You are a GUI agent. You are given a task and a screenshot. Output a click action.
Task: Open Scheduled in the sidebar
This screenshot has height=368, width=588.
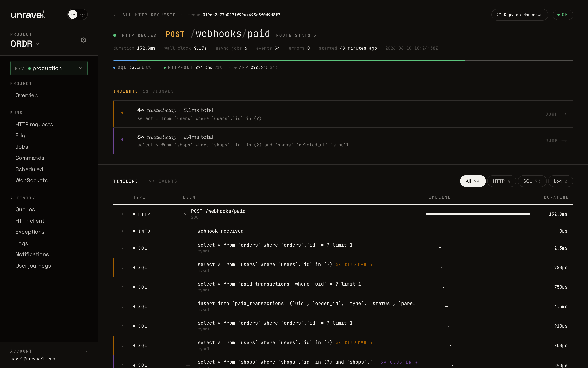click(29, 169)
